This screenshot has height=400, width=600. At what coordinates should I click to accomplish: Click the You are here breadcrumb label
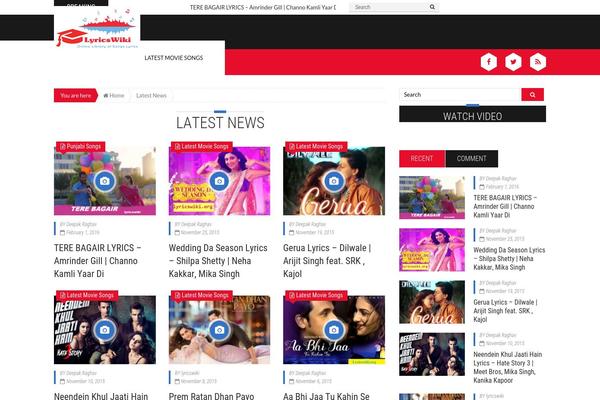[x=76, y=95]
